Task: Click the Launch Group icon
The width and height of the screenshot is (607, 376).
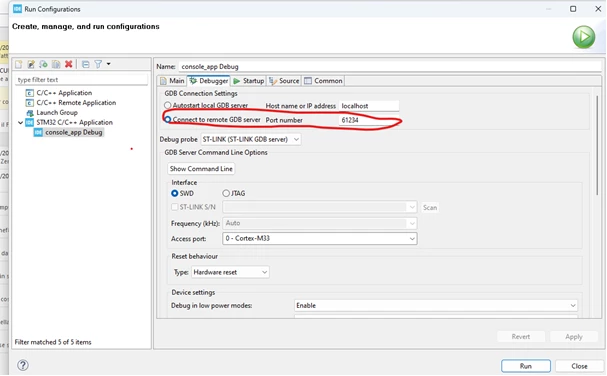Action: pyautogui.click(x=29, y=113)
